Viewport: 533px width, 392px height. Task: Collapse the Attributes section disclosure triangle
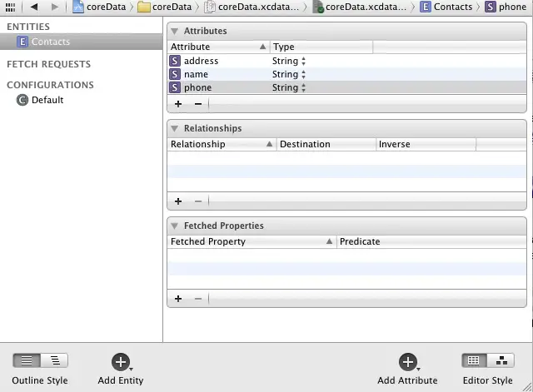(175, 32)
